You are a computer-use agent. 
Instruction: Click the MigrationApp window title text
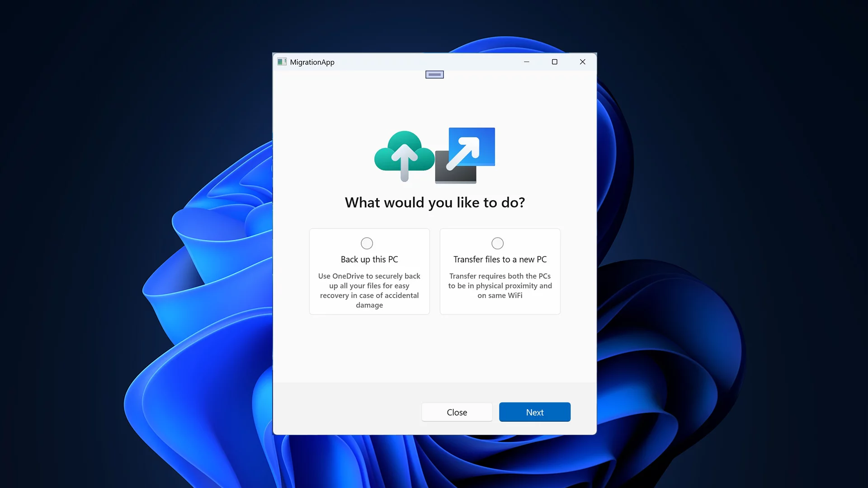(312, 62)
